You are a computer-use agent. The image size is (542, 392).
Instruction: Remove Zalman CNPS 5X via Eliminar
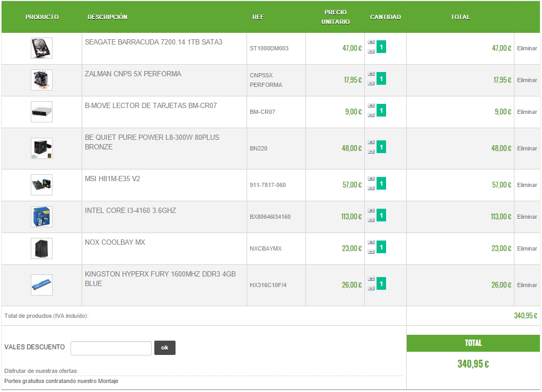tap(527, 80)
